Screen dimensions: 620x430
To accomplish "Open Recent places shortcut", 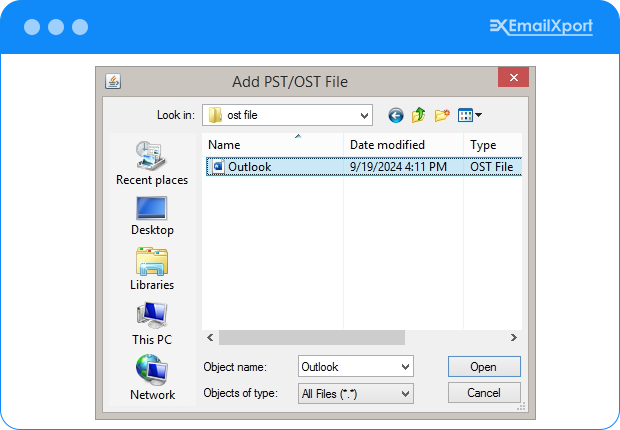I will point(152,163).
